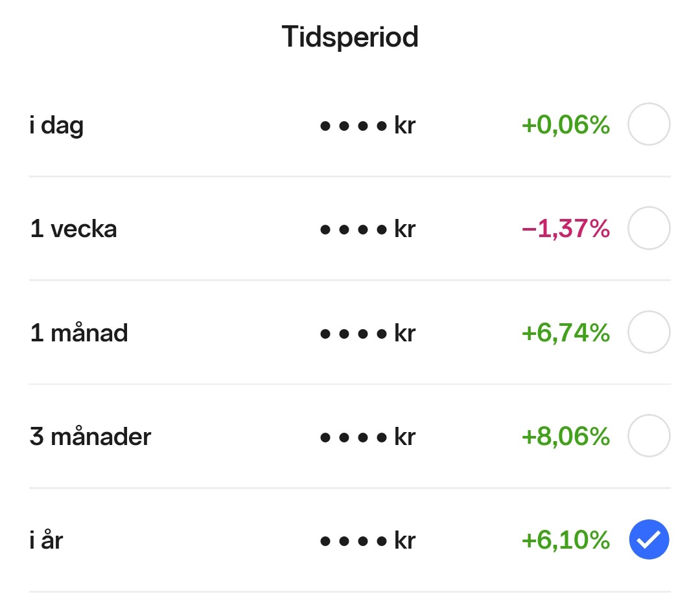The image size is (700, 594).
Task: Click the +6,10% yearly change value
Action: click(x=565, y=540)
